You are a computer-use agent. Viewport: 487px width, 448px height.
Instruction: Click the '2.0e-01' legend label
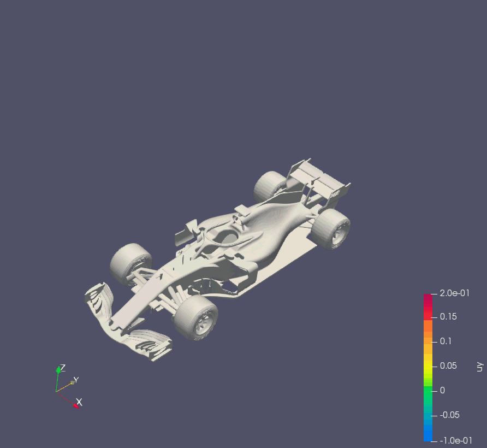click(x=455, y=293)
